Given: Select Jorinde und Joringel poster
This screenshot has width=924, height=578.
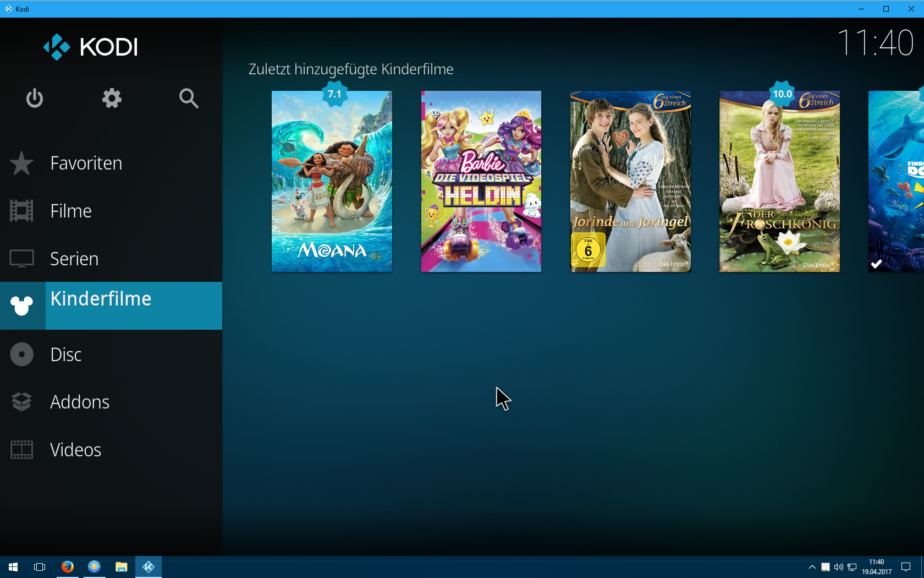Looking at the screenshot, I should (630, 182).
